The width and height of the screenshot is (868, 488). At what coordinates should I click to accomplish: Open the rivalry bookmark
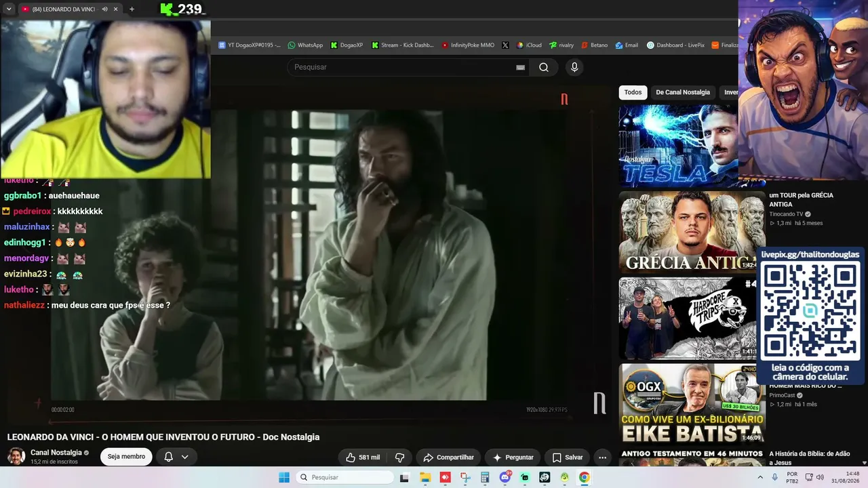pos(561,45)
